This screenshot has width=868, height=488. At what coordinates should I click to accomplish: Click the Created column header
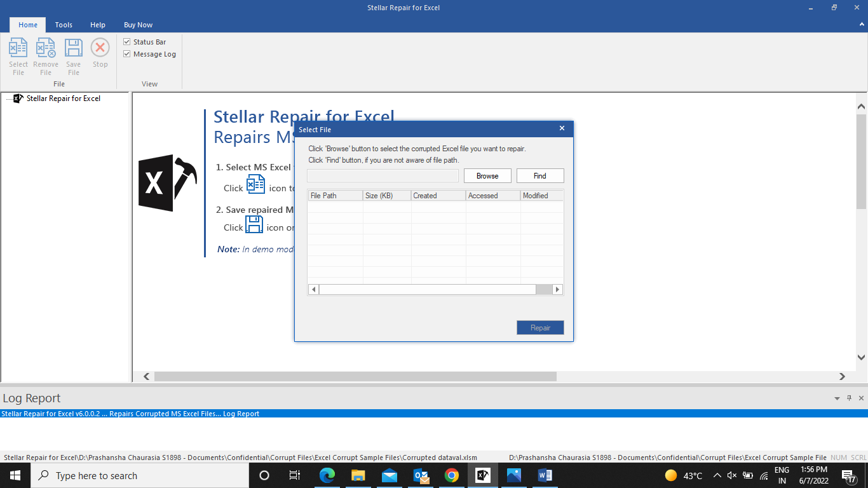[438, 196]
